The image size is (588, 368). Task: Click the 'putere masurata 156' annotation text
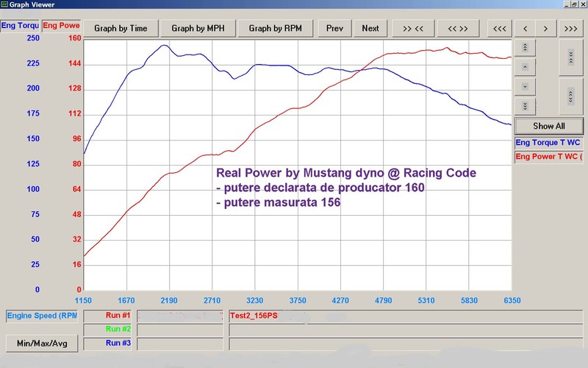[282, 203]
